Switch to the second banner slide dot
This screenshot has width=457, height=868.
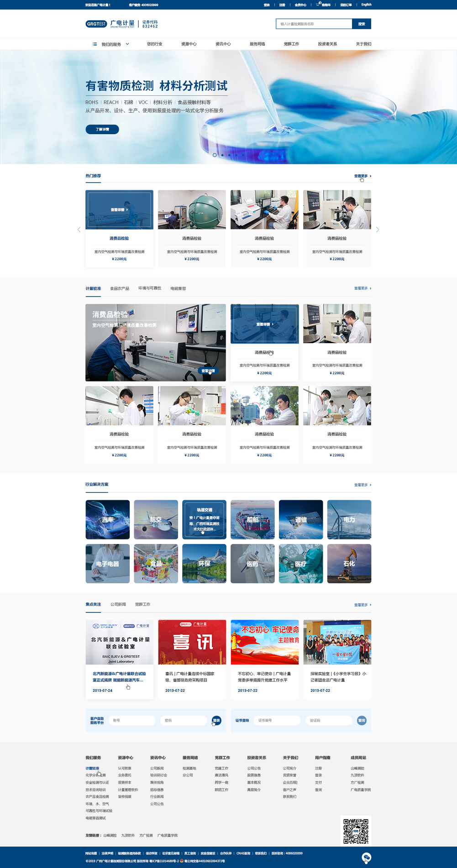pos(222,155)
